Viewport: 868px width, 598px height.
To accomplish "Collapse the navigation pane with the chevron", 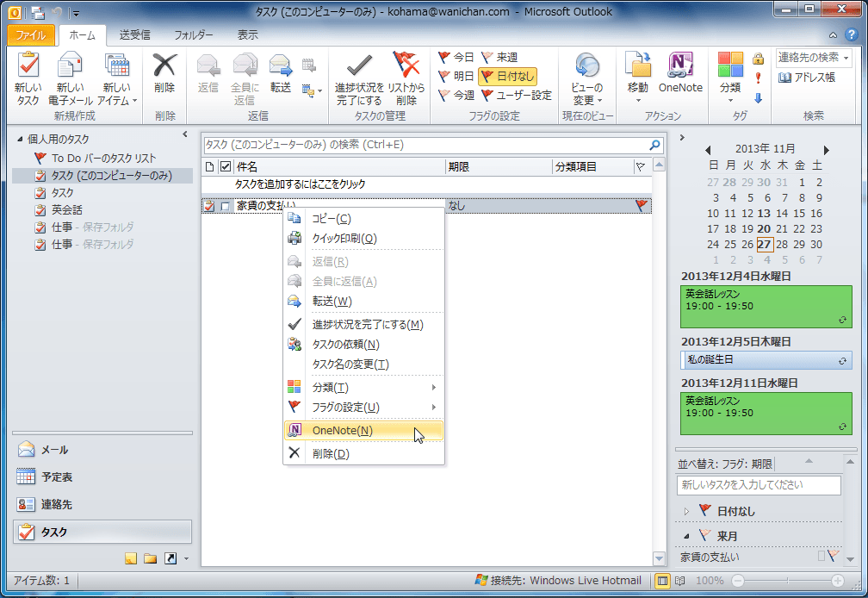I will pyautogui.click(x=185, y=134).
